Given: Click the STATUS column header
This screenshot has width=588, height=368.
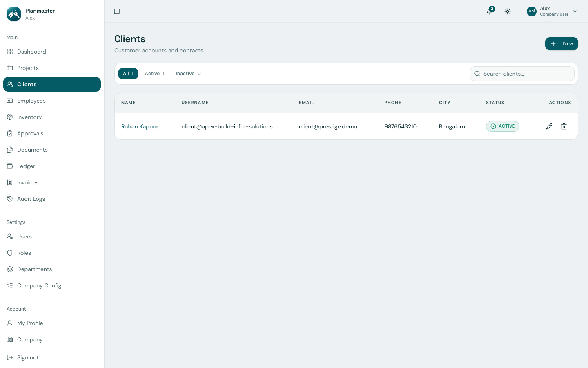Looking at the screenshot, I should point(495,103).
